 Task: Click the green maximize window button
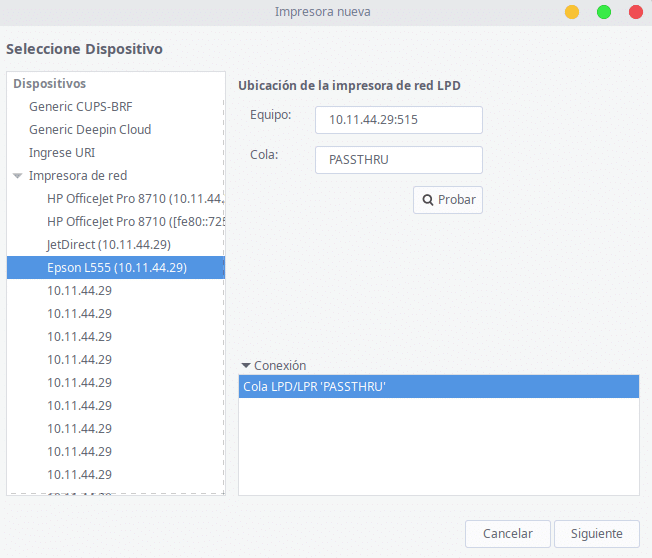604,12
